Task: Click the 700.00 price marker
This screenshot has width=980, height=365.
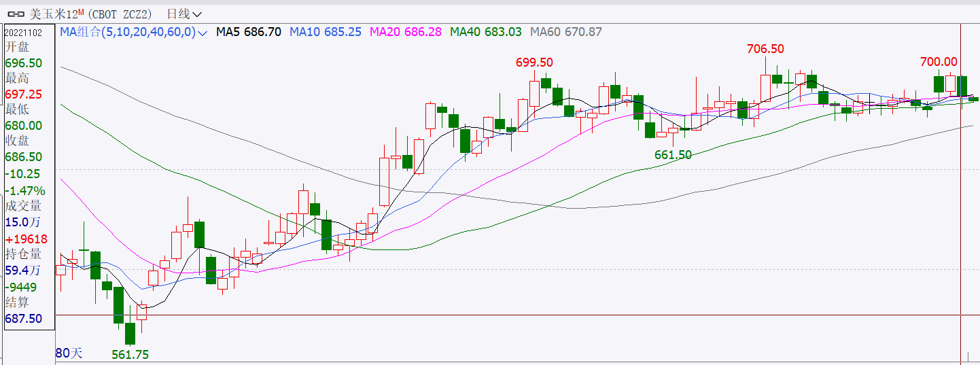Action: [939, 62]
